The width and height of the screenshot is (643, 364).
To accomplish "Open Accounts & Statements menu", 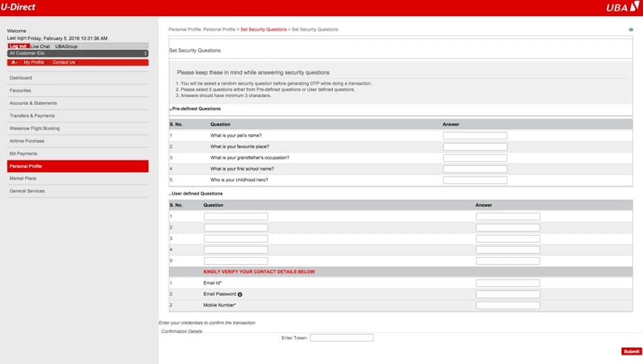I will (33, 103).
